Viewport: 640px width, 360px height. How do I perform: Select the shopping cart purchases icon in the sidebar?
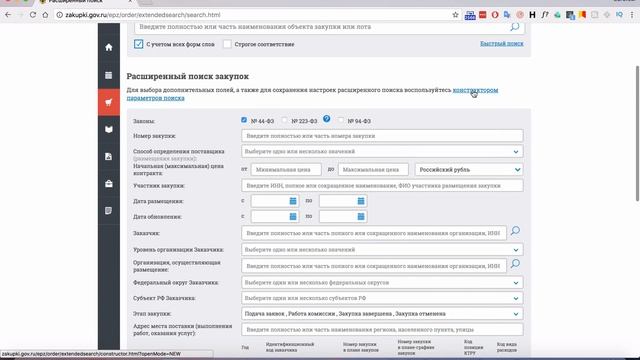tap(109, 102)
